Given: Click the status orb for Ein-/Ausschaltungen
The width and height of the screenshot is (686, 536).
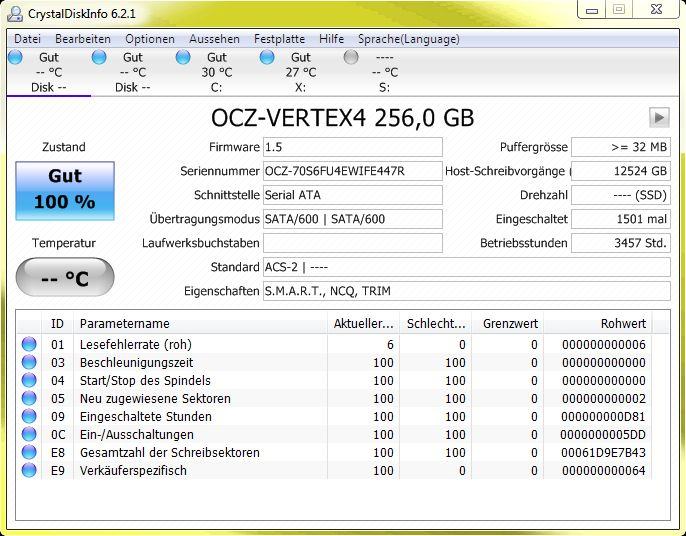Looking at the screenshot, I should coord(29,434).
